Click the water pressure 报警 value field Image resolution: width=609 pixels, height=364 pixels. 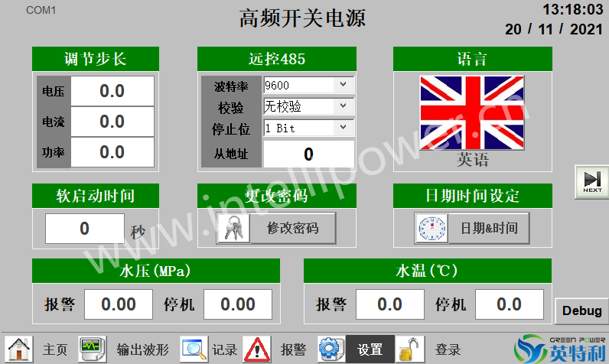tap(119, 304)
